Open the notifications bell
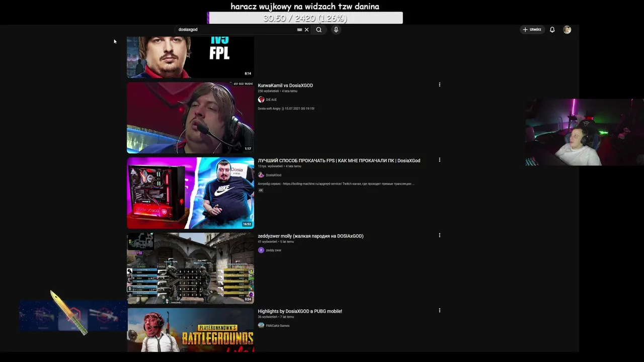 click(552, 30)
